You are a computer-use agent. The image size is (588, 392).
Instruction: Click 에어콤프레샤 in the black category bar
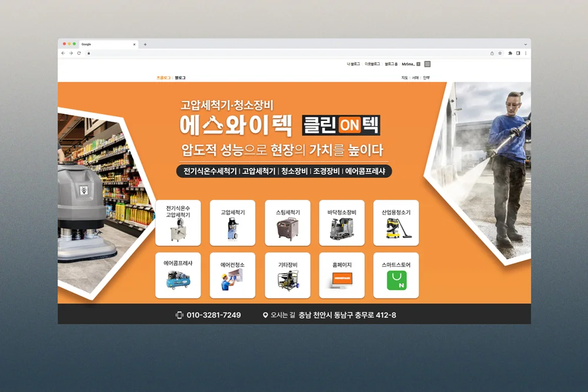click(365, 171)
